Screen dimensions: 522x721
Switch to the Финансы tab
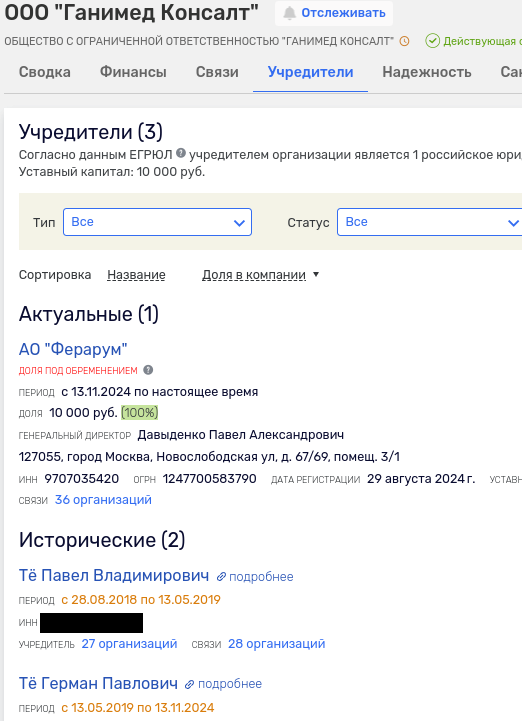click(x=133, y=72)
